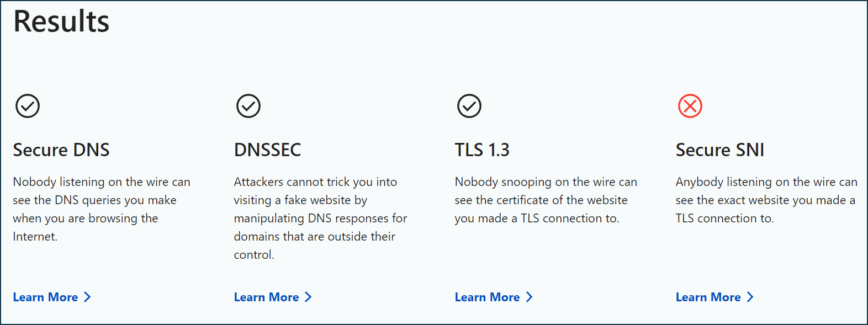Click the chevron arrow after DNSSEC Learn More
Screen dimensions: 868x325
[x=308, y=297]
